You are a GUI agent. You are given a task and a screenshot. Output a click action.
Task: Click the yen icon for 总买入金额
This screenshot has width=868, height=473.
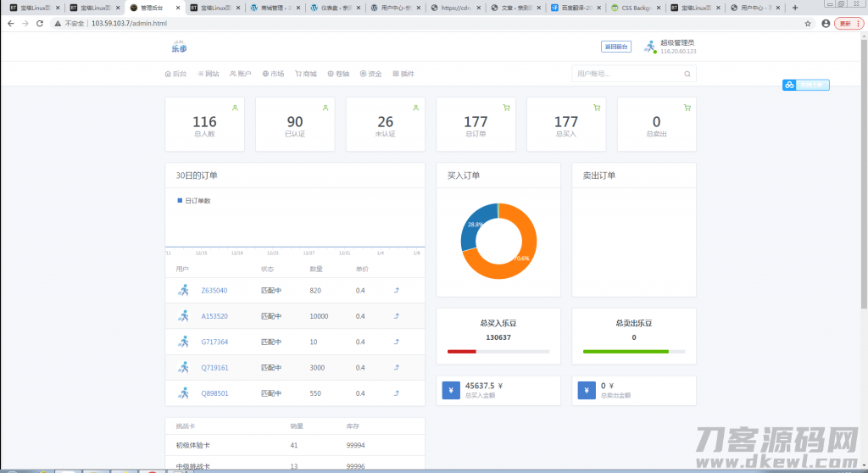451,391
